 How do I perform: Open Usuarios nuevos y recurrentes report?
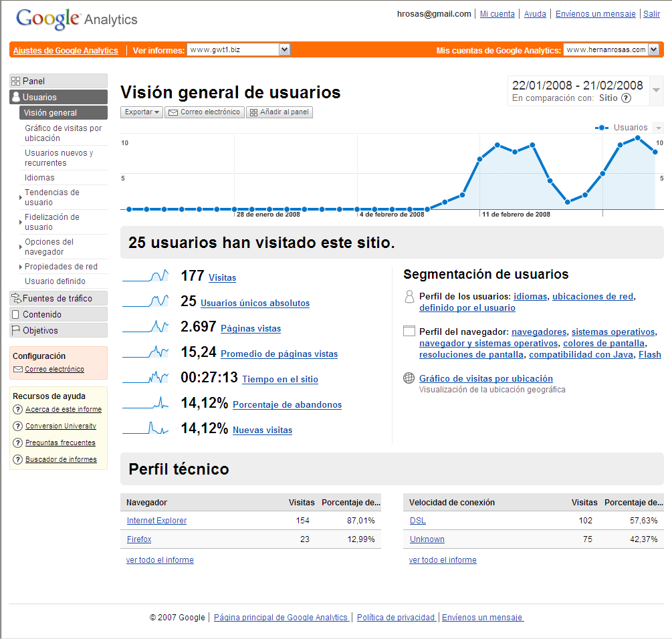[59, 158]
